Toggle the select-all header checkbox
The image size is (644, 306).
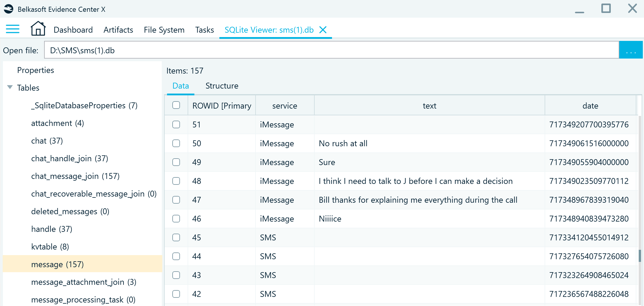coord(176,105)
